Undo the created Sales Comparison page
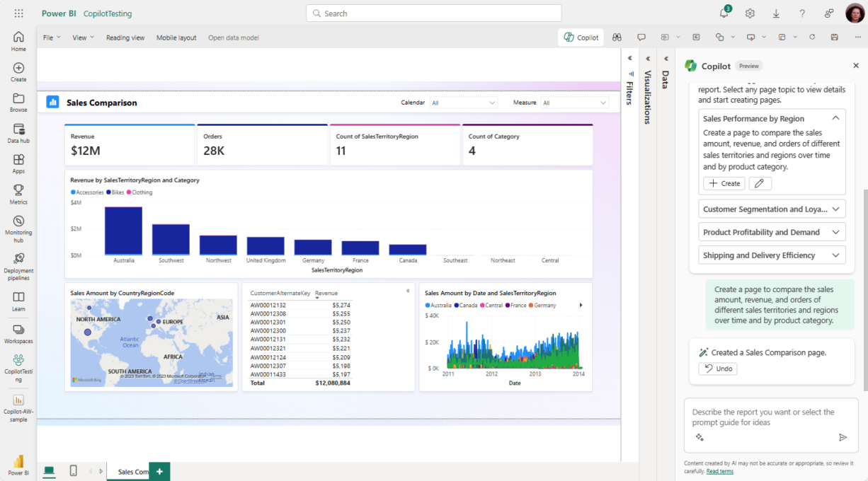Viewport: 868px width, 481px height. click(717, 369)
